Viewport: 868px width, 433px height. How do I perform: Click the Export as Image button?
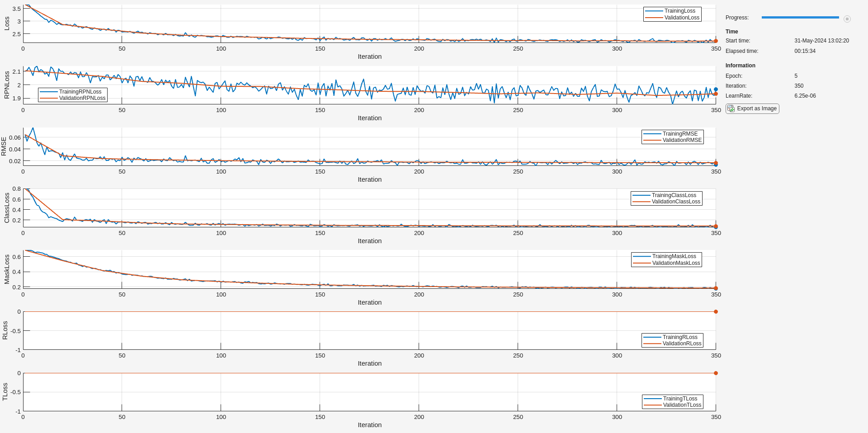(x=752, y=108)
